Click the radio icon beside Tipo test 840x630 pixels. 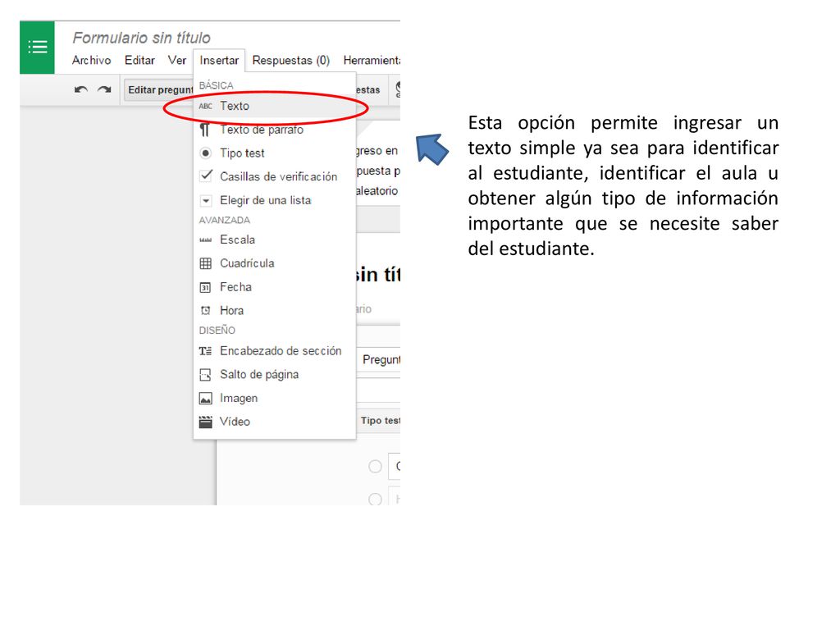point(205,153)
